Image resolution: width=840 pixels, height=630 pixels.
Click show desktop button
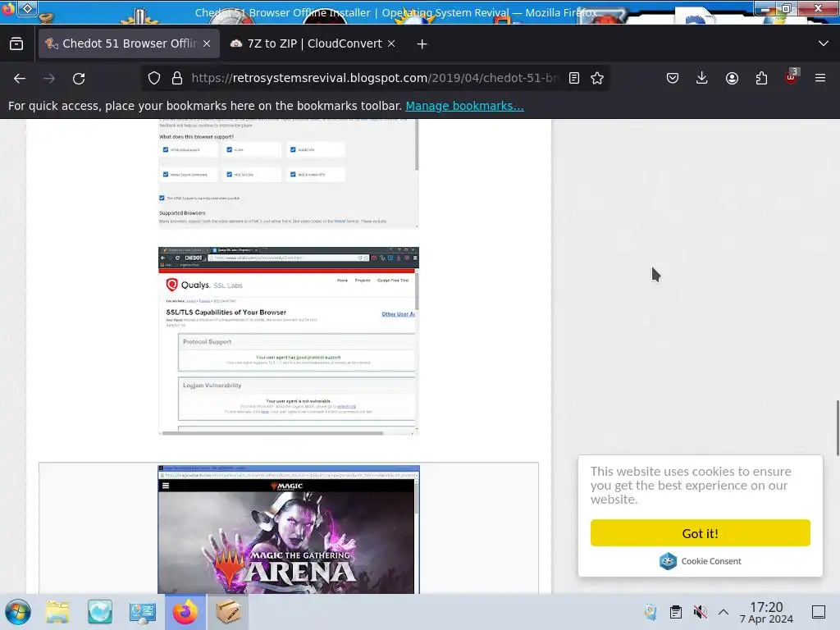819,612
